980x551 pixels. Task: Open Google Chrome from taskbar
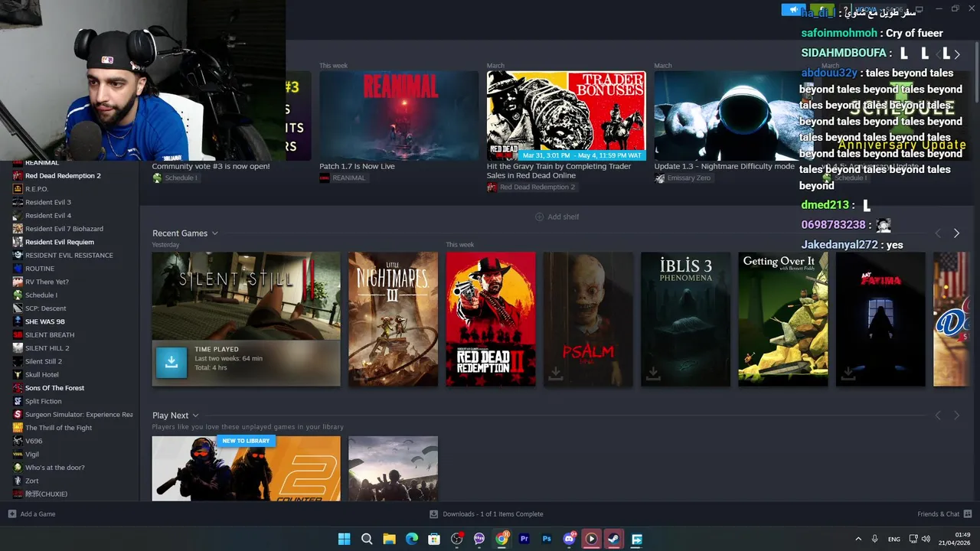501,539
